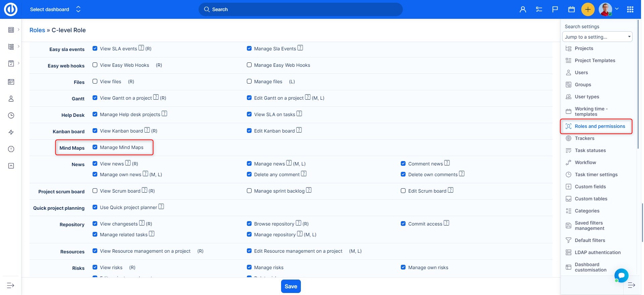The image size is (644, 295).
Task: Click into the top Search field
Action: coord(301,9)
